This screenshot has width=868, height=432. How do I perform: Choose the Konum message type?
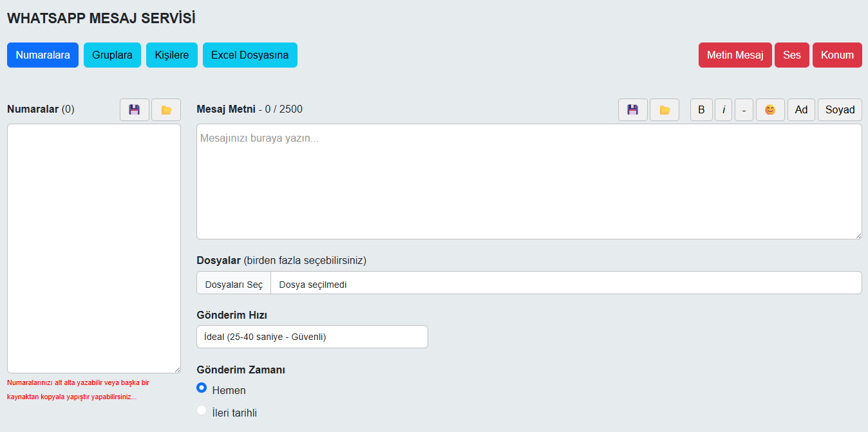(x=837, y=55)
